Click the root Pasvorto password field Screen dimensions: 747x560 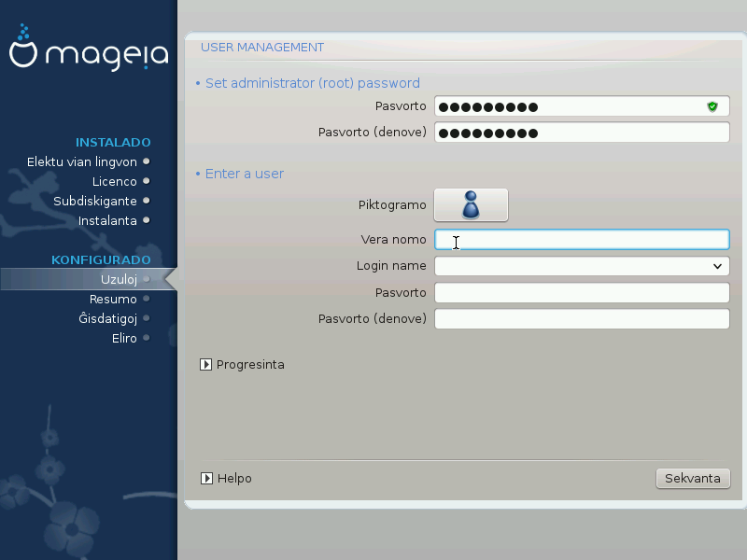(x=570, y=106)
